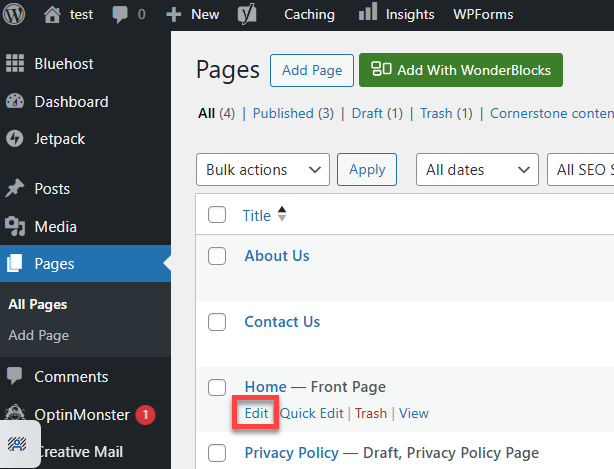This screenshot has width=614, height=469.
Task: Filter by Cornerstone content
Action: [552, 113]
